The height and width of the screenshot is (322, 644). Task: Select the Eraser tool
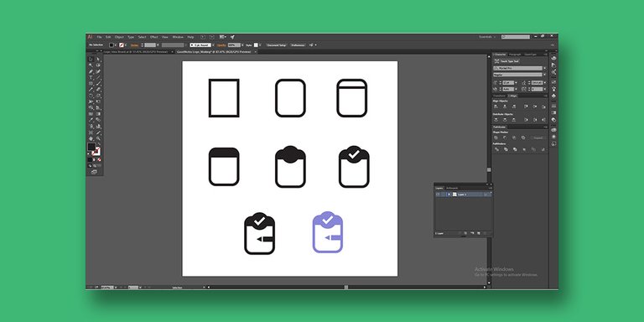pos(98,89)
